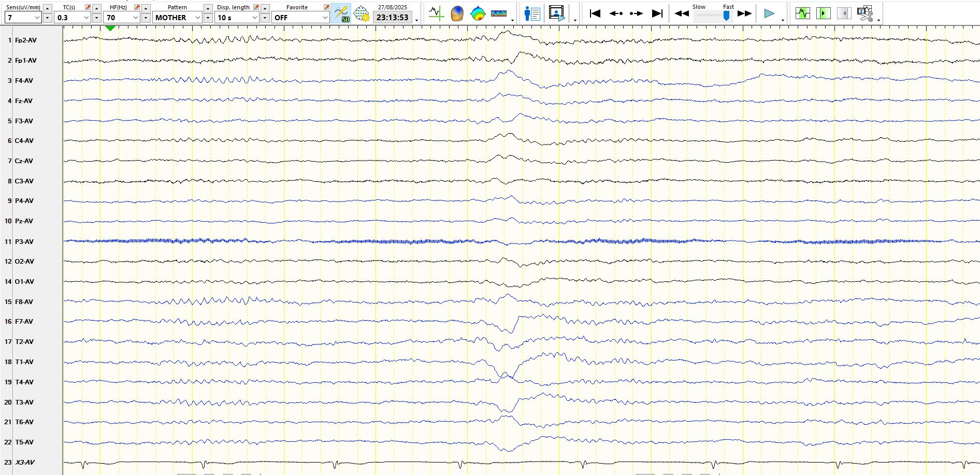
Task: Open the patient video playback icon
Action: point(557,14)
